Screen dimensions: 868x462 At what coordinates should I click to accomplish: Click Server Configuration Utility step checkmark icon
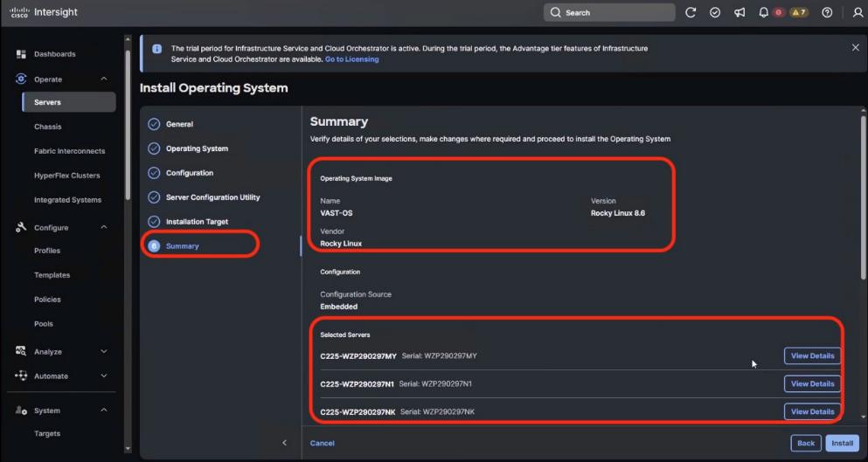coord(154,197)
